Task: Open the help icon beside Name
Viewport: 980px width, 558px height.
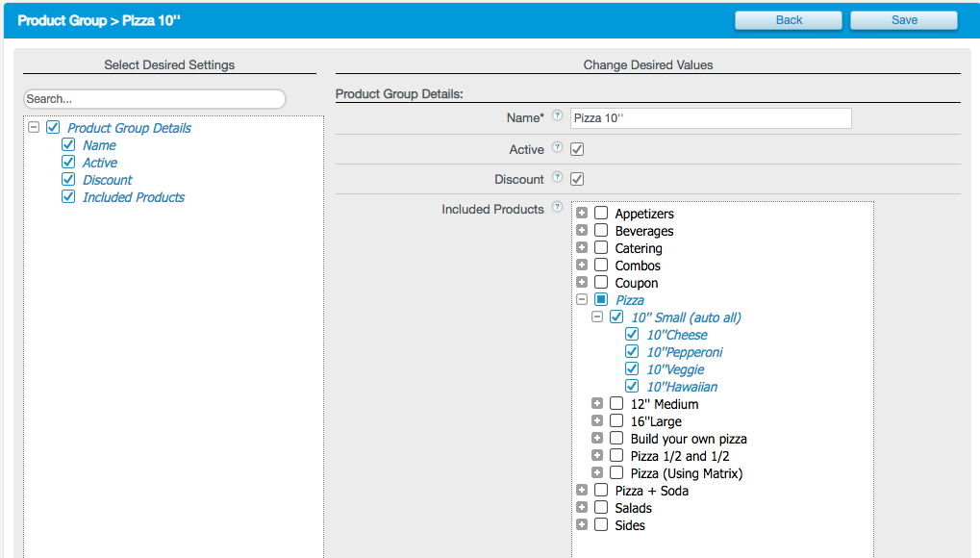Action: point(558,115)
